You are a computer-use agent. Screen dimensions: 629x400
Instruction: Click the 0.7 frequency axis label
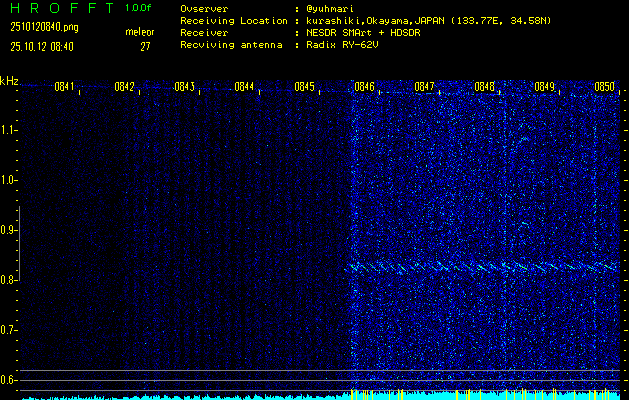9,330
